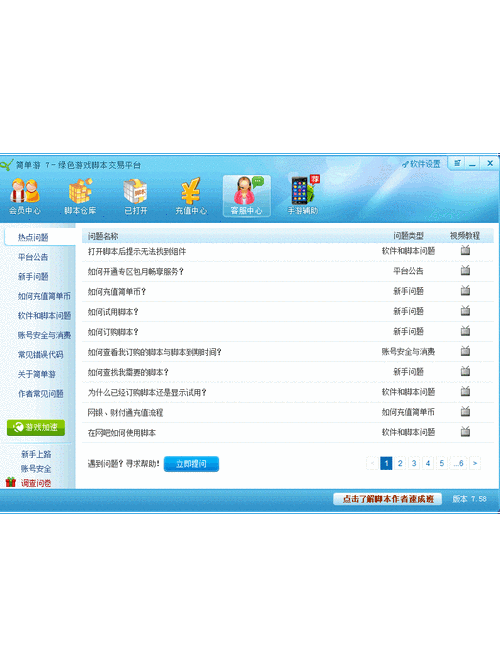Go to page 5 of questions
The width and height of the screenshot is (500, 667).
[442, 463]
